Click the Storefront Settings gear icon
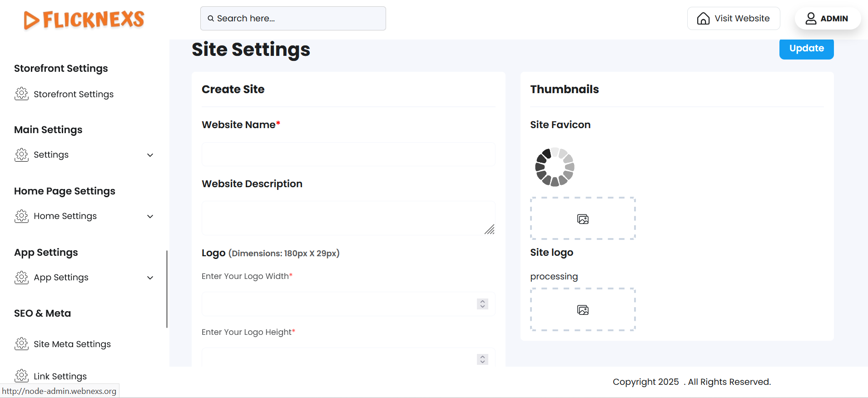 (x=21, y=94)
